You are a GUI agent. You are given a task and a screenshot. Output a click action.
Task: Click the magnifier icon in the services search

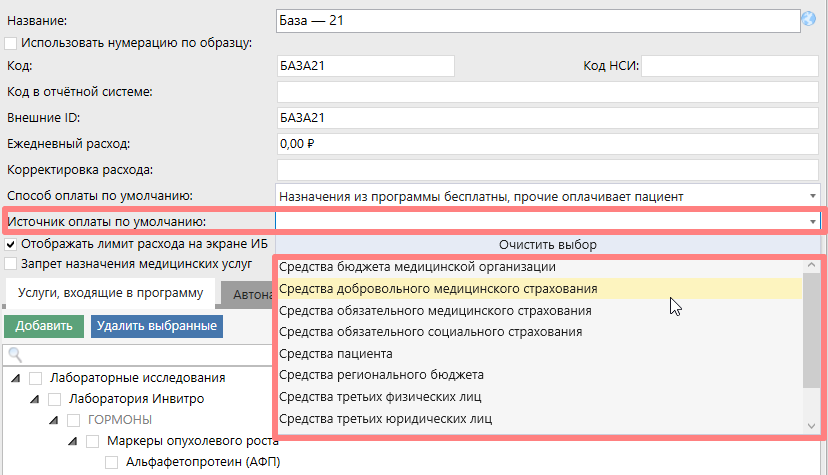click(x=14, y=354)
